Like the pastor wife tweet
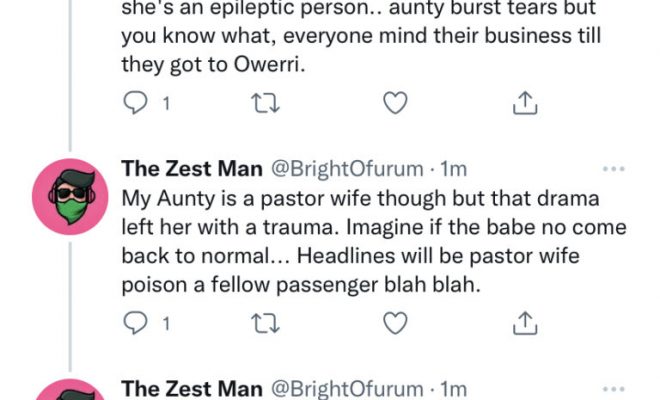The height and width of the screenshot is (400, 660). click(396, 322)
